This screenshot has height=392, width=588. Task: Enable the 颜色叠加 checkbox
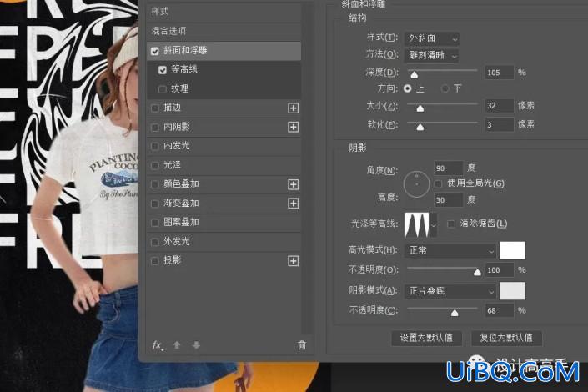(154, 184)
